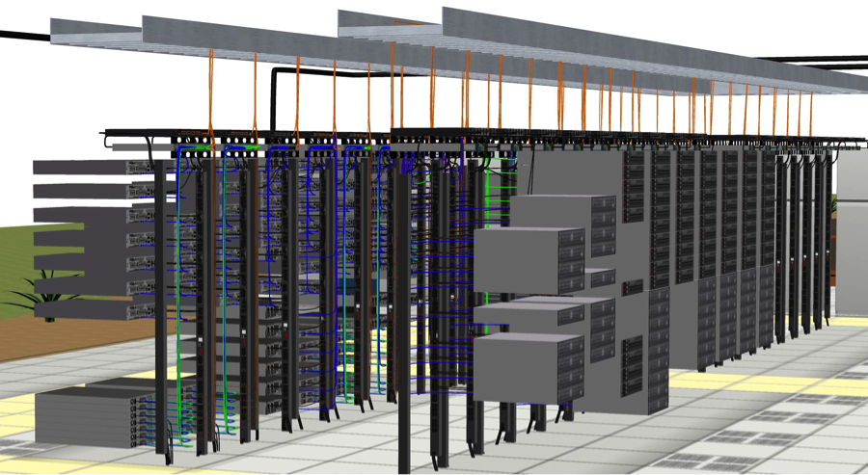868x475 pixels.
Task: Select the topmost protruding grey server block
Action: click(562, 225)
